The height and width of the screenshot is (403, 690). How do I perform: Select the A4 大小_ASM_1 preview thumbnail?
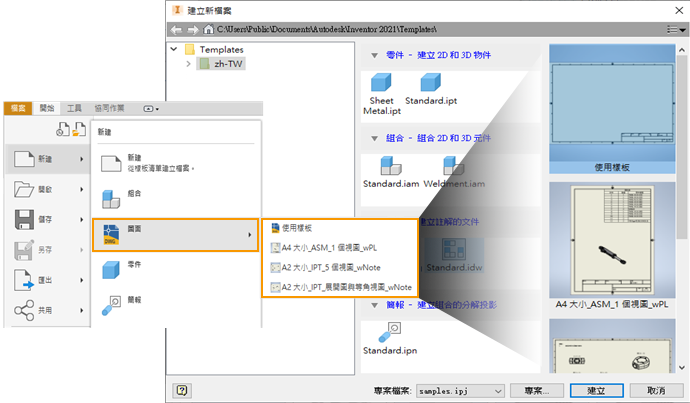click(x=612, y=246)
